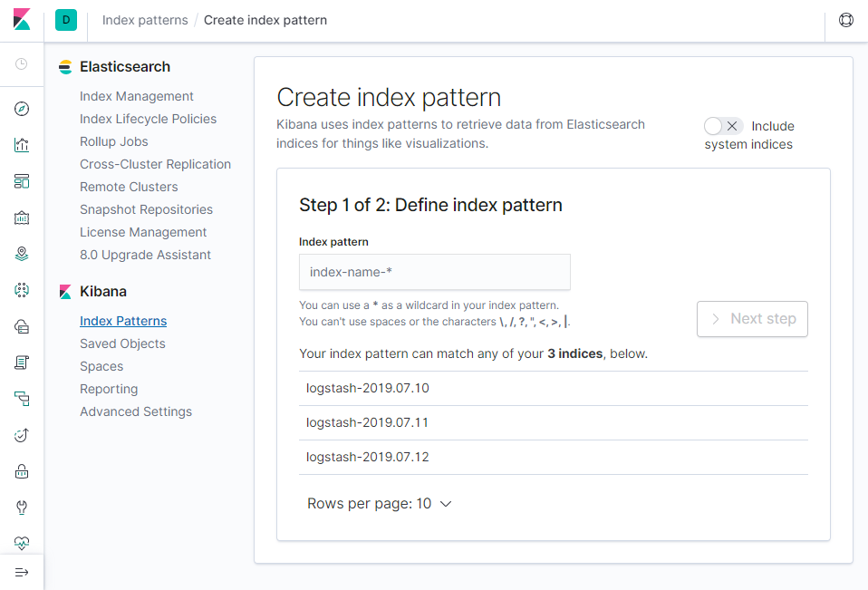Image resolution: width=868 pixels, height=590 pixels.
Task: Open Spaces settings
Action: tap(101, 366)
